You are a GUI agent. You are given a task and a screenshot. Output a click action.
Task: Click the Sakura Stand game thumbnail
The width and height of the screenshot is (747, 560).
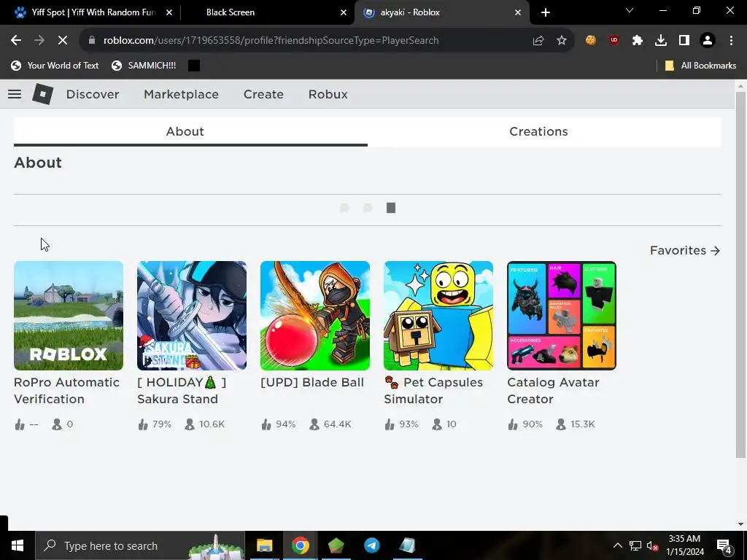coord(192,316)
